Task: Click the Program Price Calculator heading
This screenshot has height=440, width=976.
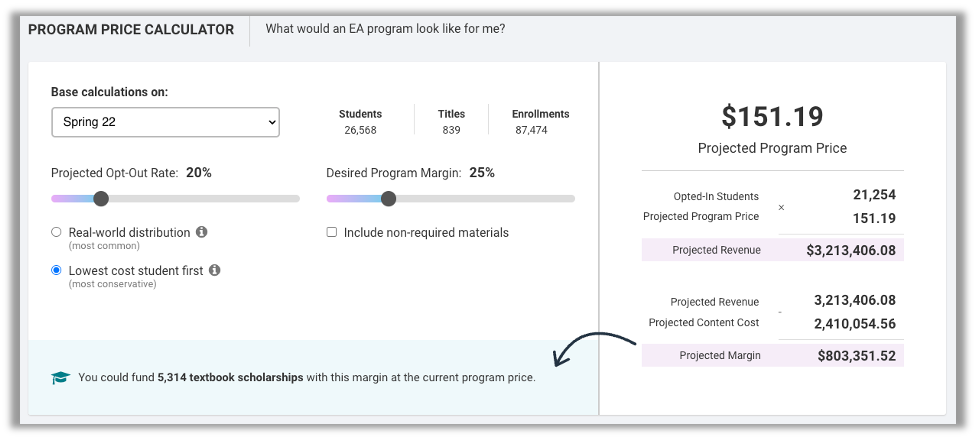Action: 131,30
